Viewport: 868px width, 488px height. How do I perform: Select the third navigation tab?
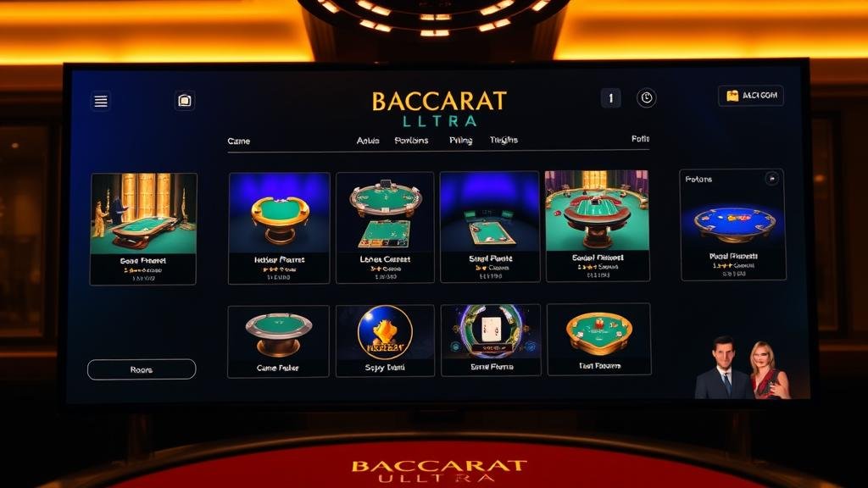(411, 141)
